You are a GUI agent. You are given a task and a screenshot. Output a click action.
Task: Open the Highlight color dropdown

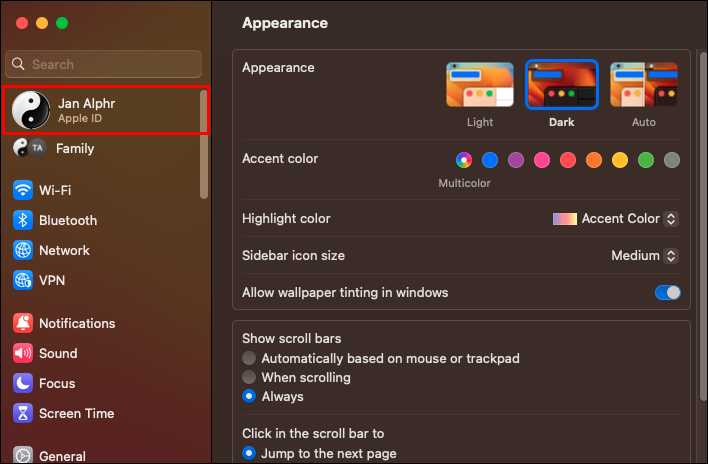click(616, 219)
